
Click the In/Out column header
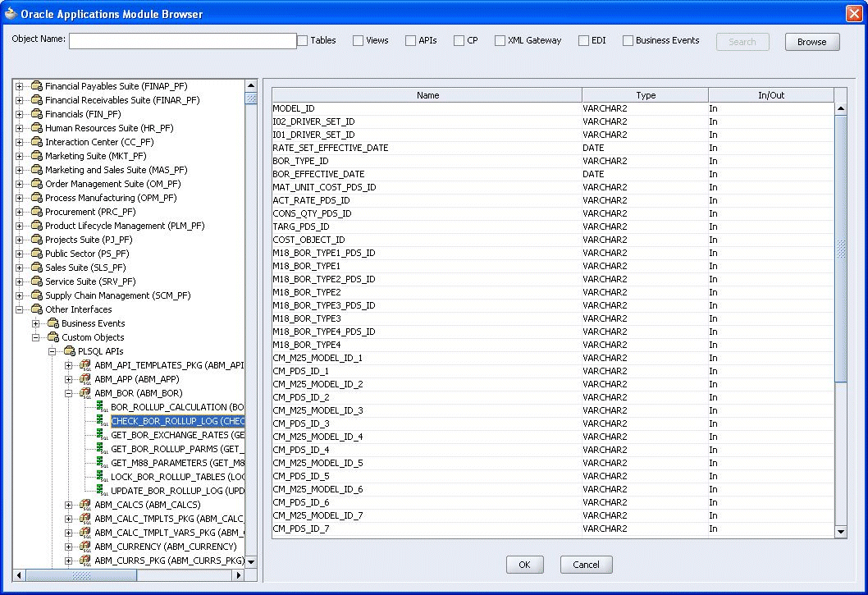pyautogui.click(x=771, y=95)
